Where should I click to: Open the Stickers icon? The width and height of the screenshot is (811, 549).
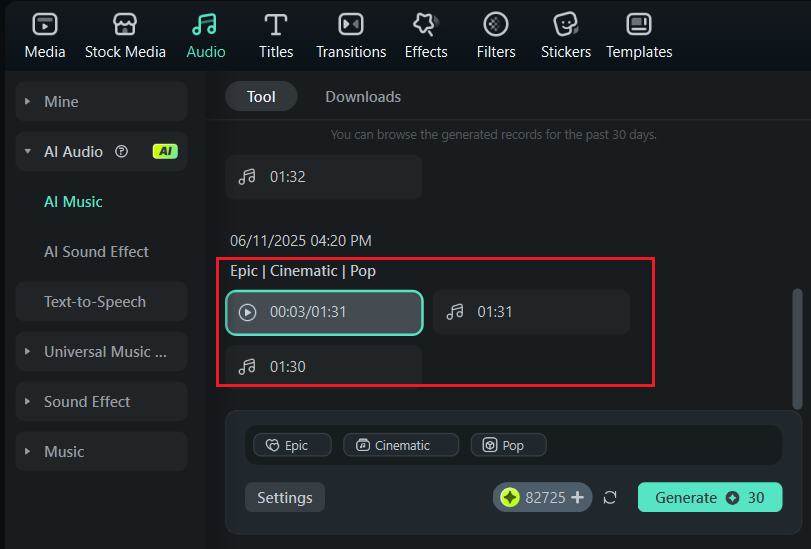(x=565, y=24)
